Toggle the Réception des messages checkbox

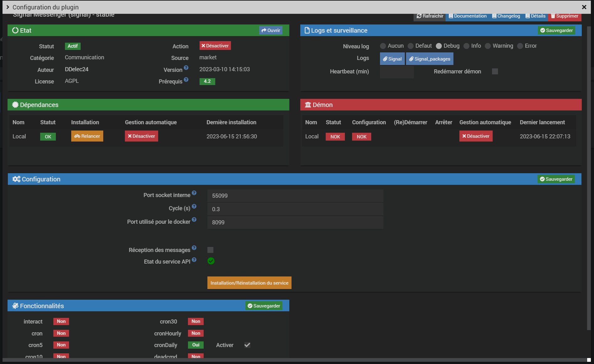(210, 250)
